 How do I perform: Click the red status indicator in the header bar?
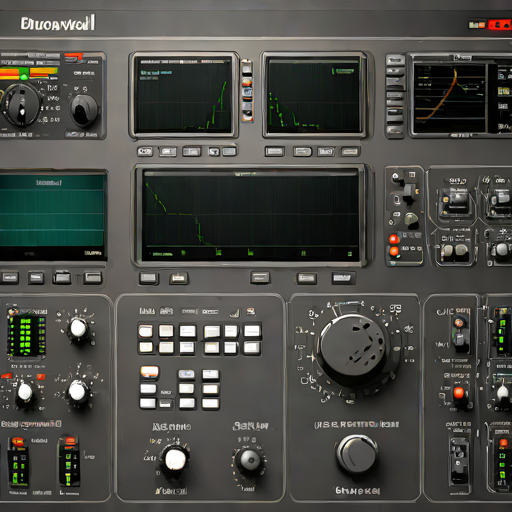(499, 25)
